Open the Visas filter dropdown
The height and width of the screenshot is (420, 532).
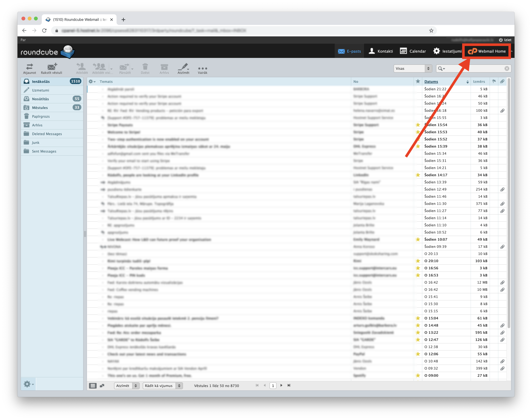[x=413, y=69]
